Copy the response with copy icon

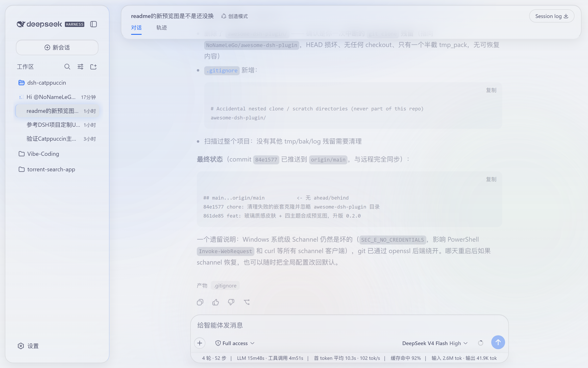click(200, 302)
